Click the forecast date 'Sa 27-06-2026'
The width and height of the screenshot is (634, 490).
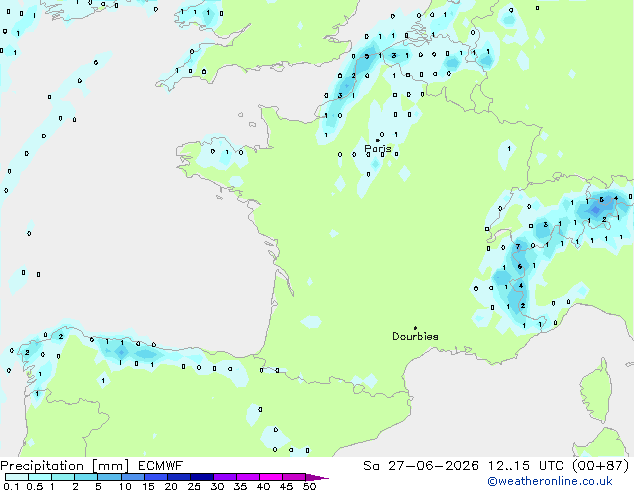click(x=421, y=466)
